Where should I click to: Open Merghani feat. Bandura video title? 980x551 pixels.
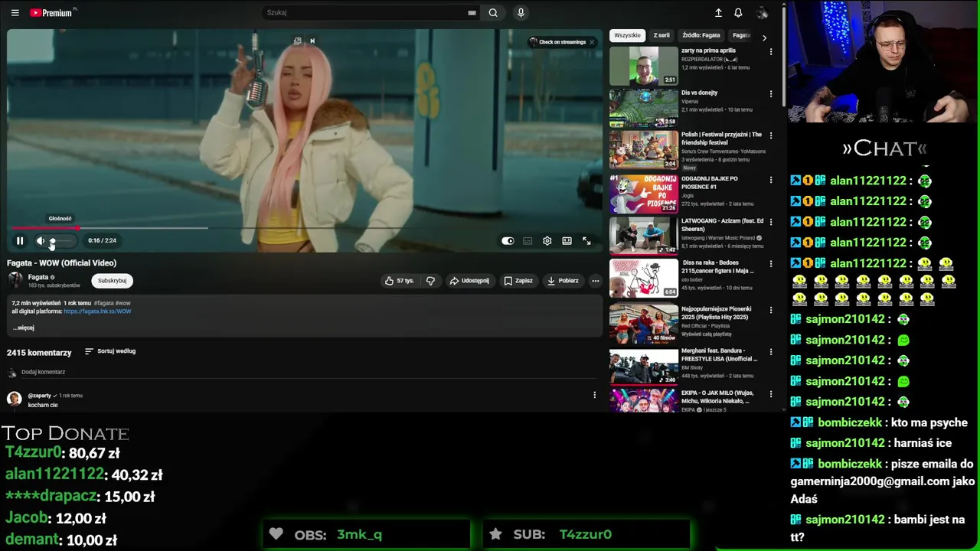coord(719,355)
